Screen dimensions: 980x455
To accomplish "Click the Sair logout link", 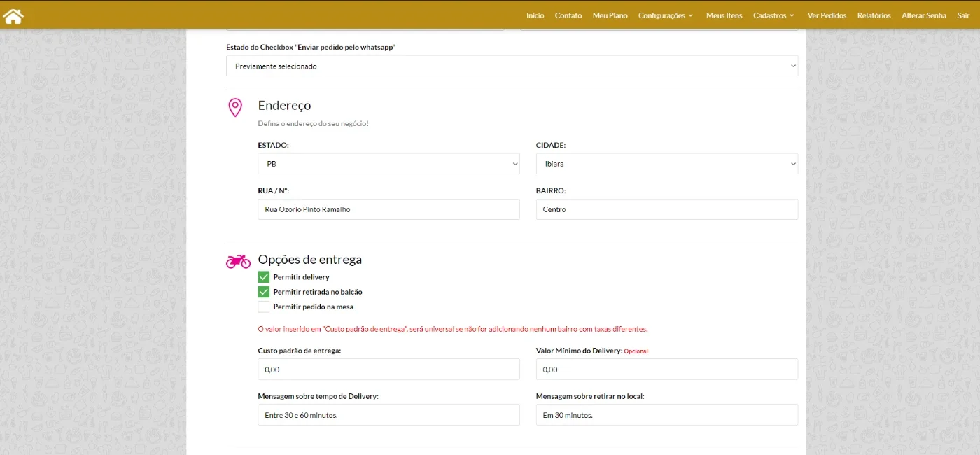I will tap(963, 15).
